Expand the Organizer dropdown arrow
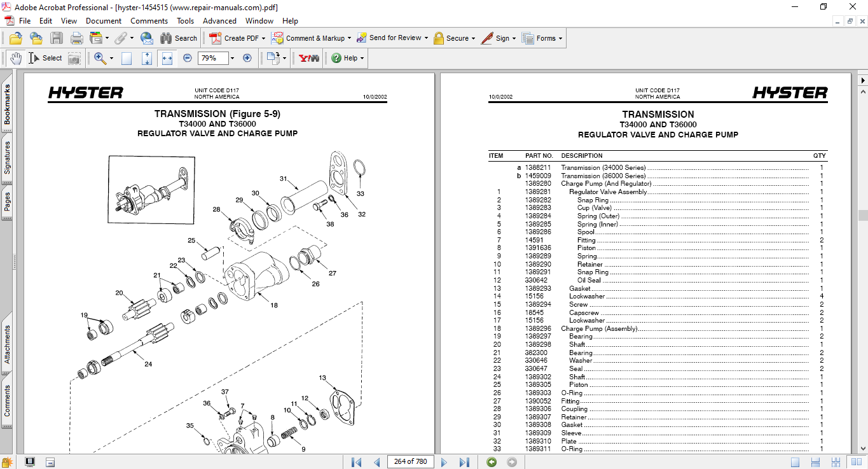This screenshot has height=469, width=868. [x=107, y=38]
